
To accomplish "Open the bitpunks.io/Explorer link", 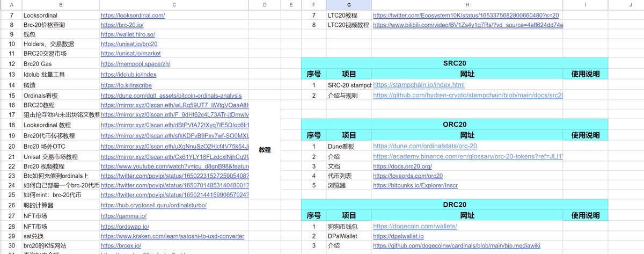I will (416, 186).
